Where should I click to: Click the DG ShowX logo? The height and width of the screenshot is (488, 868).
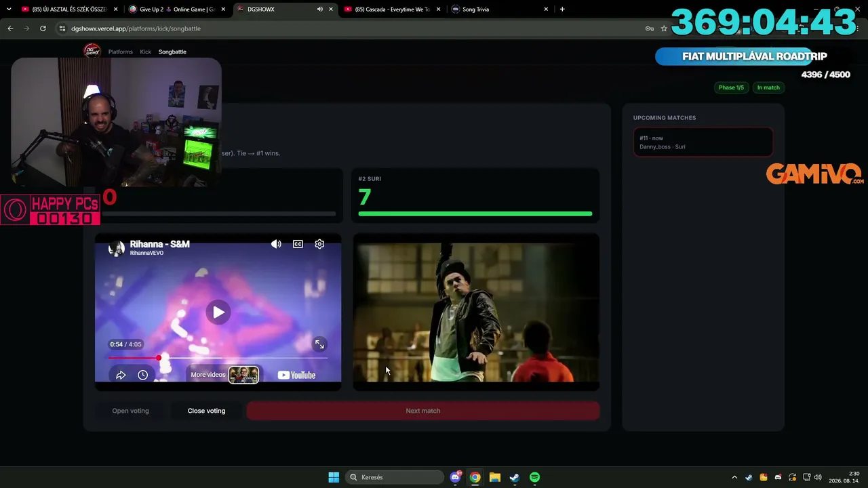92,52
